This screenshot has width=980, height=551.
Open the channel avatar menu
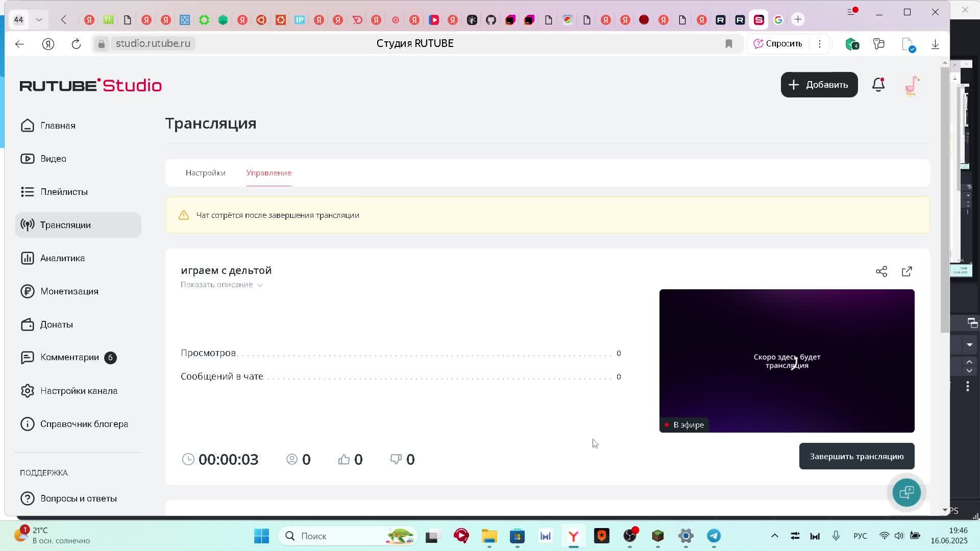tap(912, 86)
